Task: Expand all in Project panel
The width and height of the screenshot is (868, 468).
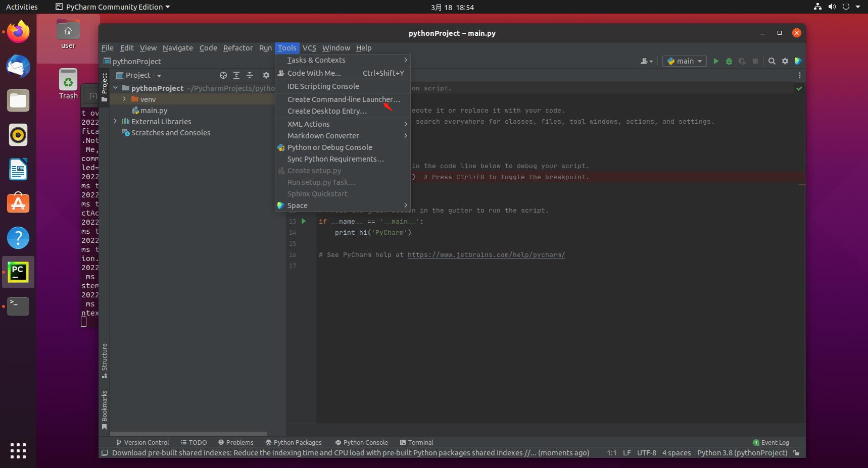Action: [236, 75]
